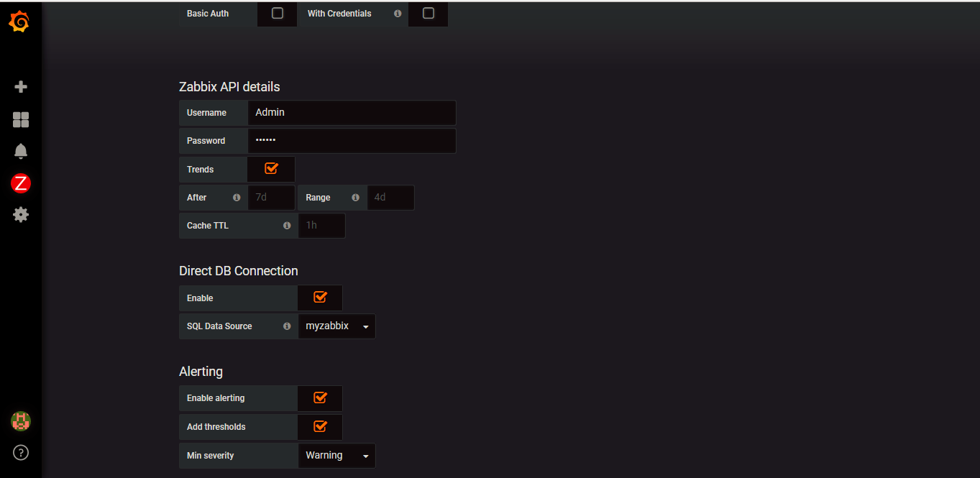Uncheck the Enable alerting checkbox
The height and width of the screenshot is (478, 980).
320,397
